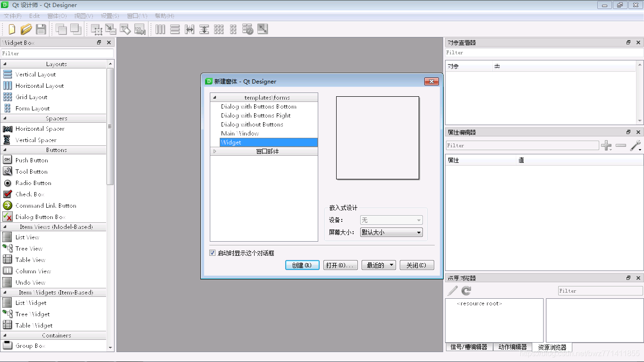Screen dimensions: 644x362
Task: Click the Save floppy disk toolbar icon
Action: coord(41,29)
